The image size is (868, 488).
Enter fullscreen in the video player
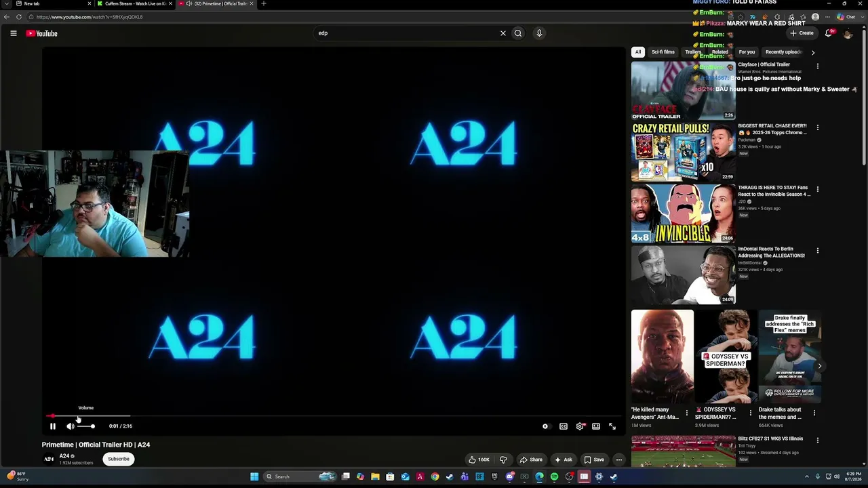(612, 426)
